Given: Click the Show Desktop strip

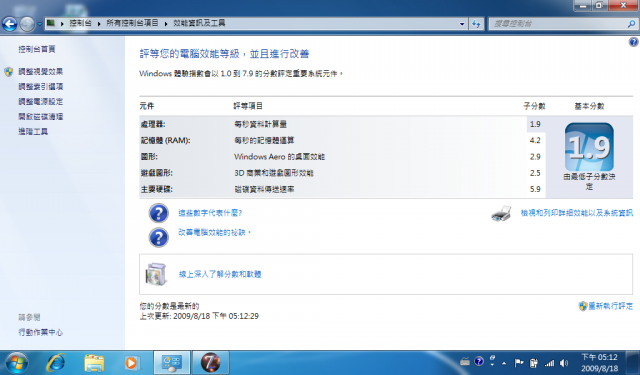Looking at the screenshot, I should pyautogui.click(x=633, y=363).
